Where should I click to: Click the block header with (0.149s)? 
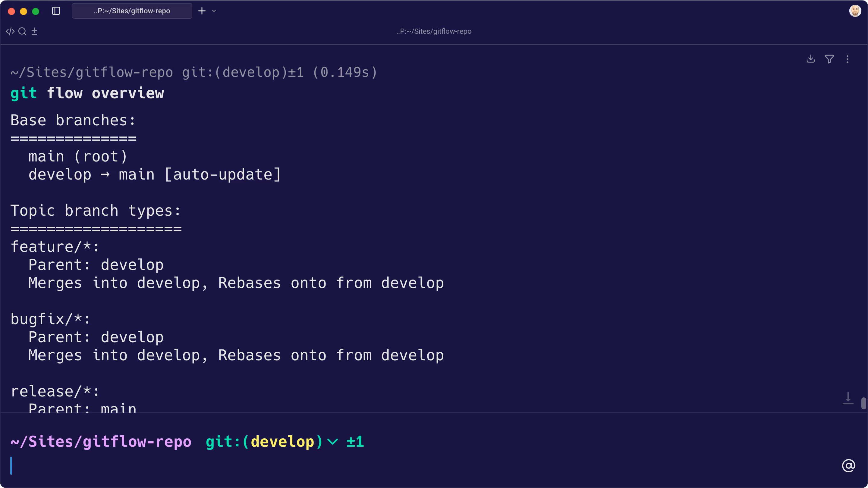coord(194,72)
